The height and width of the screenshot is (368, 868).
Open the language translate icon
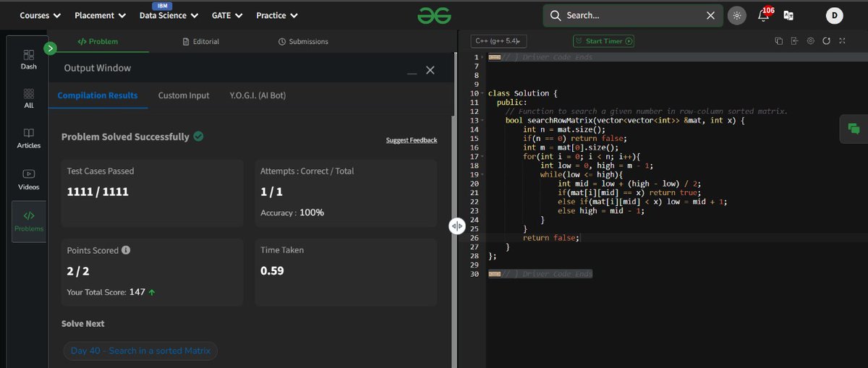(788, 15)
